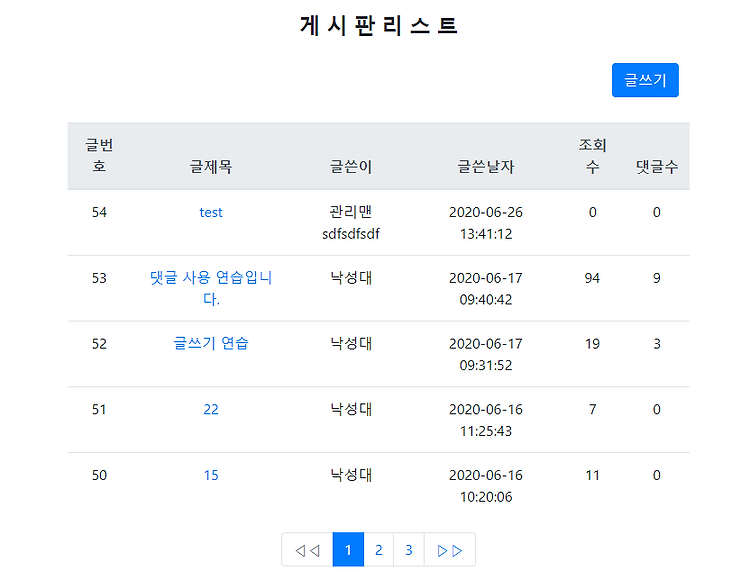This screenshot has height=571, width=750.
Task: Click the 조회수 column header
Action: coord(592,155)
